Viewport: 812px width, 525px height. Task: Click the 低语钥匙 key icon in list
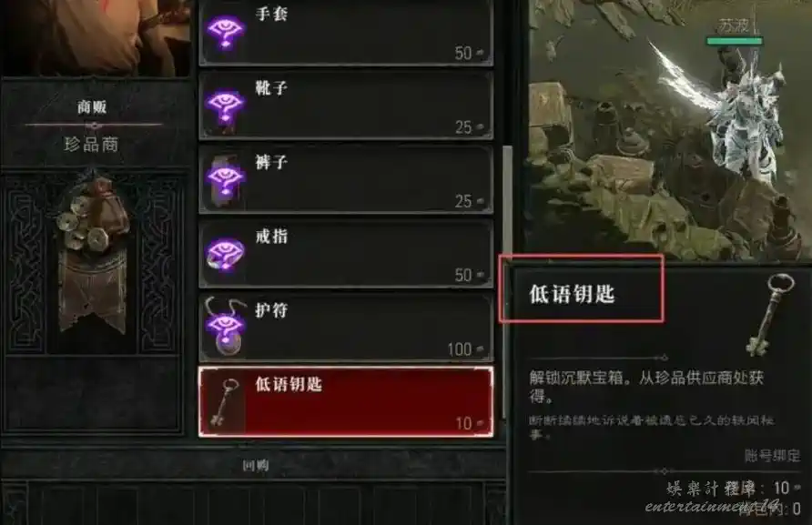point(224,402)
